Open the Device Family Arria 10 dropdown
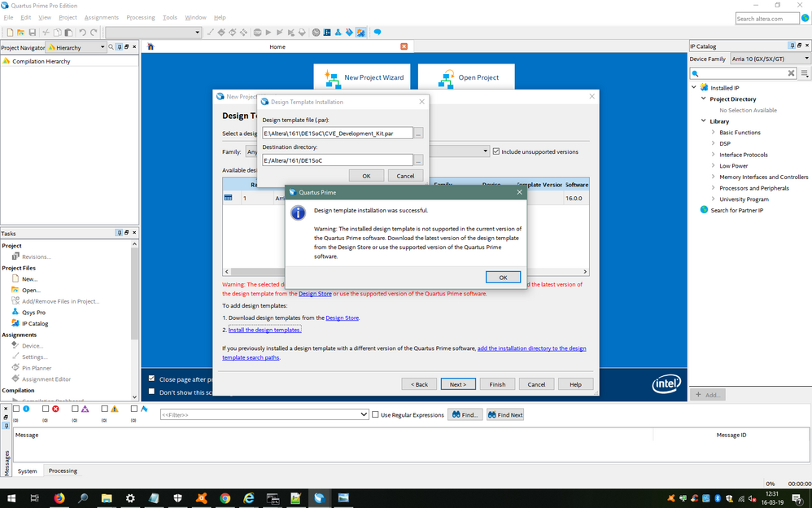The height and width of the screenshot is (508, 812). coord(770,59)
